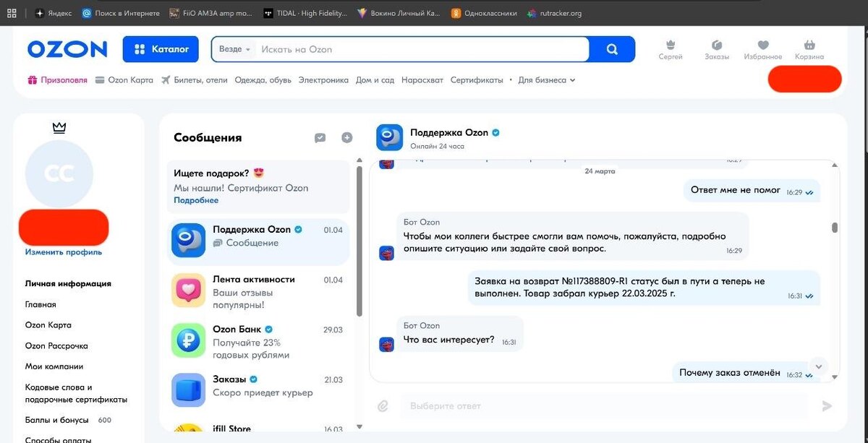Open Мои компании in the sidebar

pyautogui.click(x=54, y=366)
